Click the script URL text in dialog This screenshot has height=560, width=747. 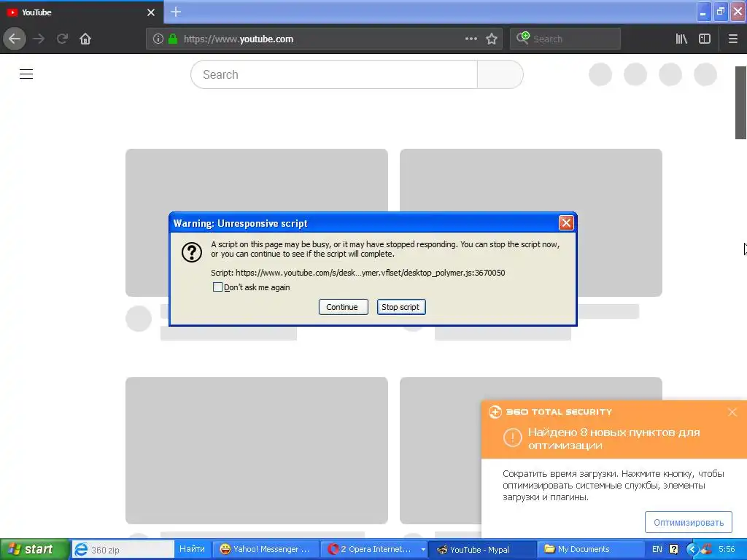tap(370, 273)
